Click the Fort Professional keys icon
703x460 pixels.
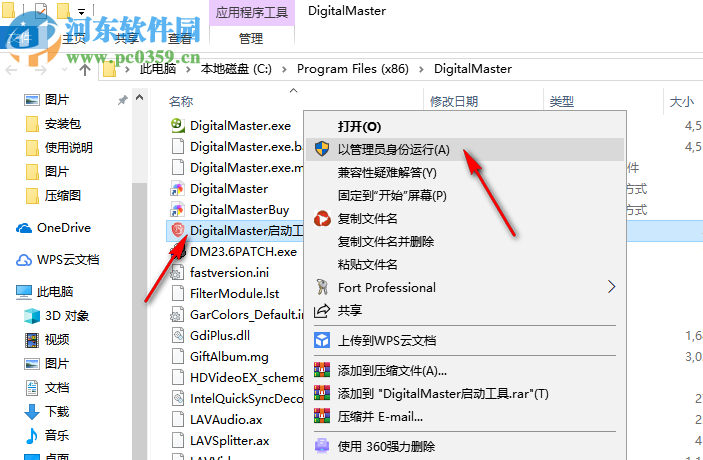click(322, 287)
